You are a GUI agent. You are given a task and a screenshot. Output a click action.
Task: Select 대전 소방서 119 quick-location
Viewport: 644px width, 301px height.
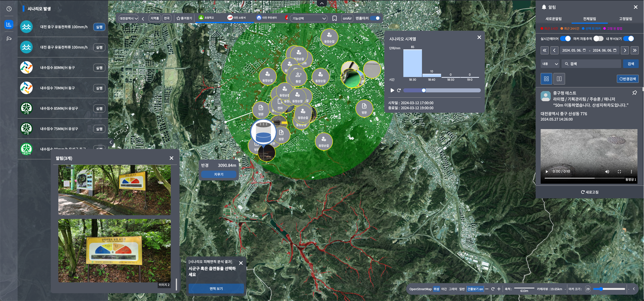236,18
